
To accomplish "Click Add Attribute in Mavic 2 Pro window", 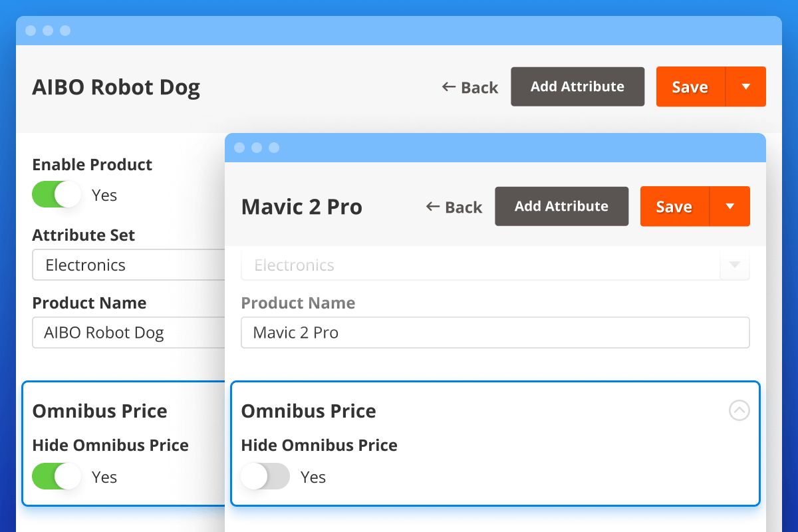I will pos(562,206).
